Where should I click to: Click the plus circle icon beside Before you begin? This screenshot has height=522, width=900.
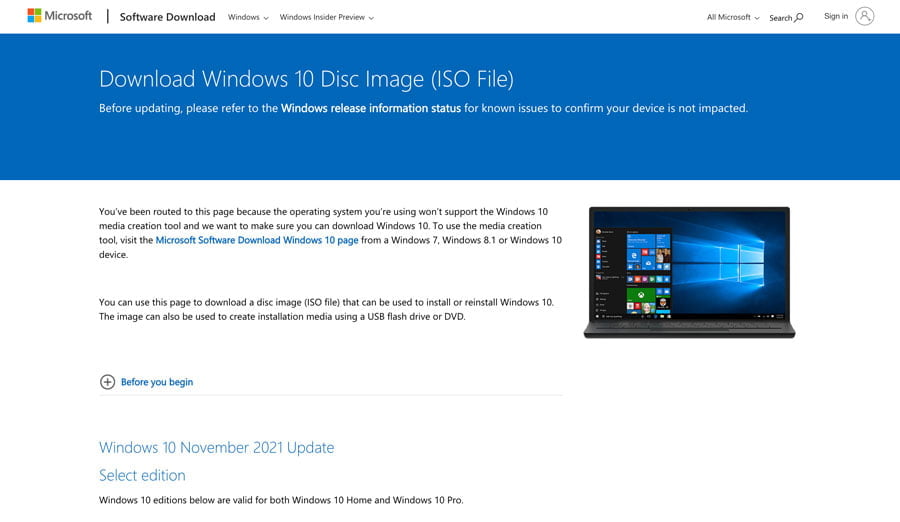point(107,382)
